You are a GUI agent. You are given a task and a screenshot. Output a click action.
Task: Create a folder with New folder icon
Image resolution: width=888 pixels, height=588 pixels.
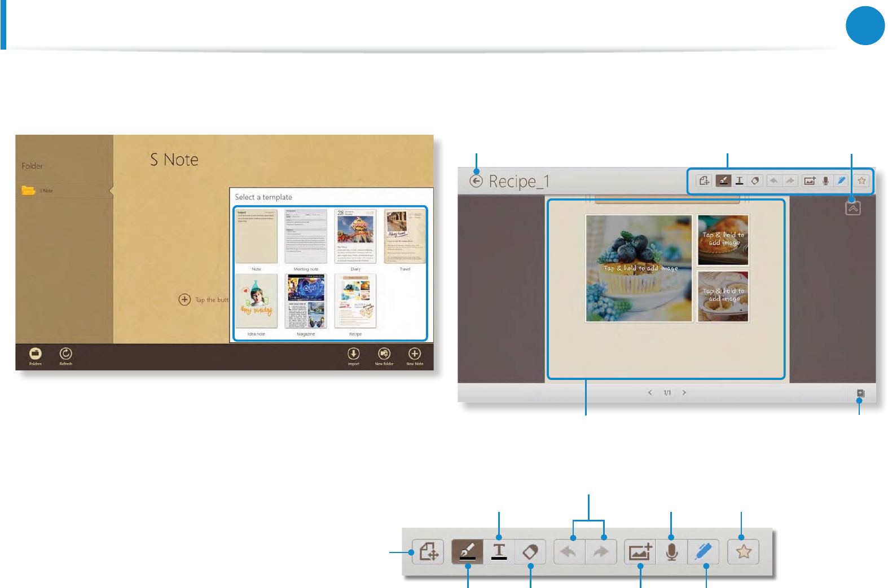[x=384, y=353]
